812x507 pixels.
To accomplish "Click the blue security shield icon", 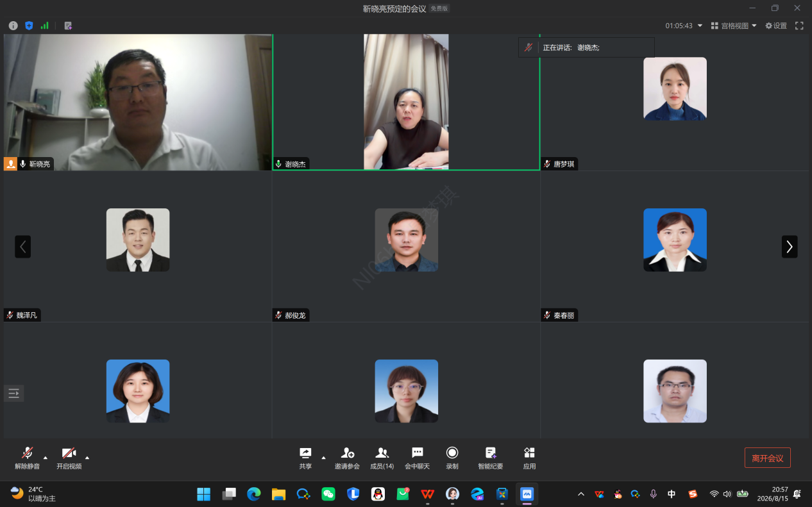I will [x=29, y=26].
